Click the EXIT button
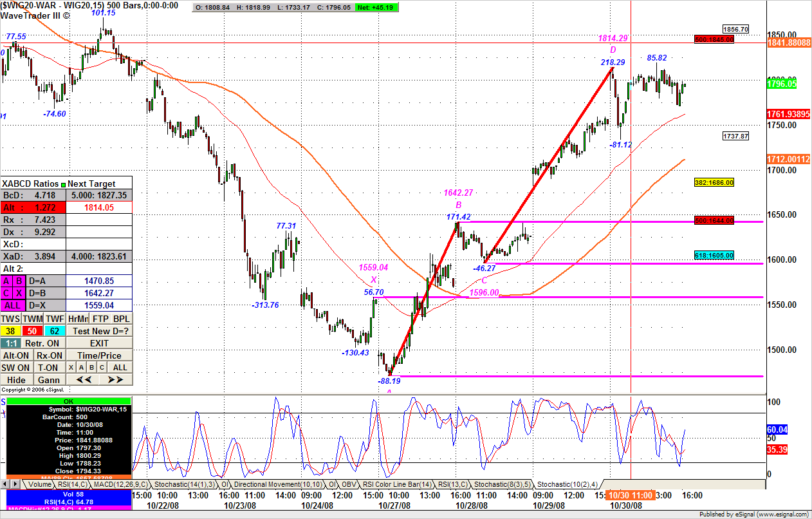The height and width of the screenshot is (519, 812). click(99, 343)
